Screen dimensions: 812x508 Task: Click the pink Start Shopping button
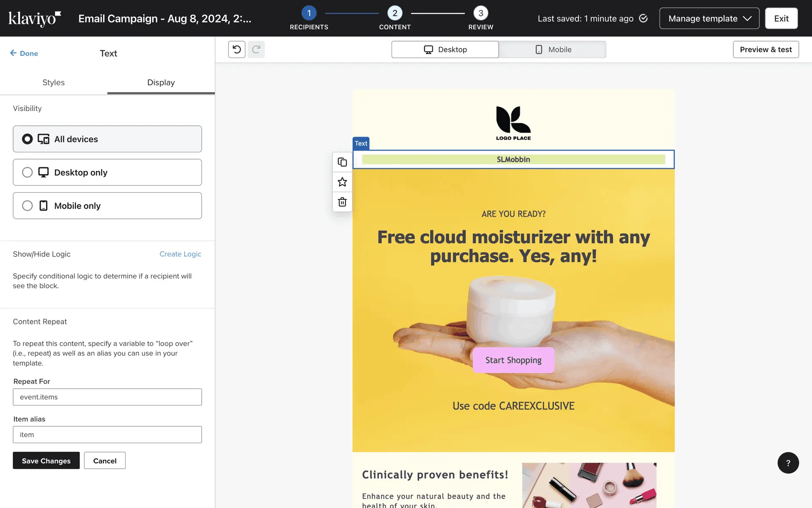pos(513,360)
